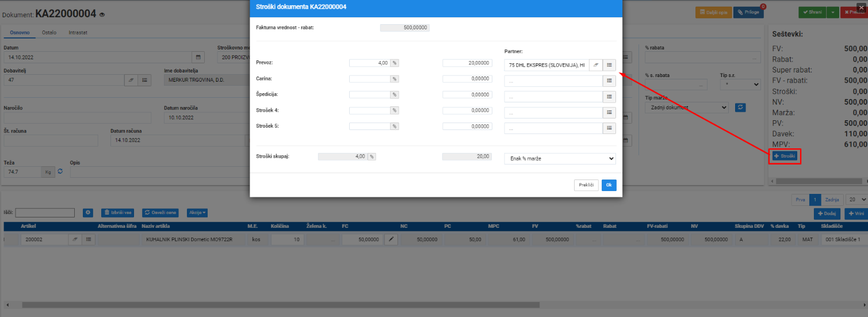
Task: Click the Carina percent input field
Action: click(x=370, y=79)
